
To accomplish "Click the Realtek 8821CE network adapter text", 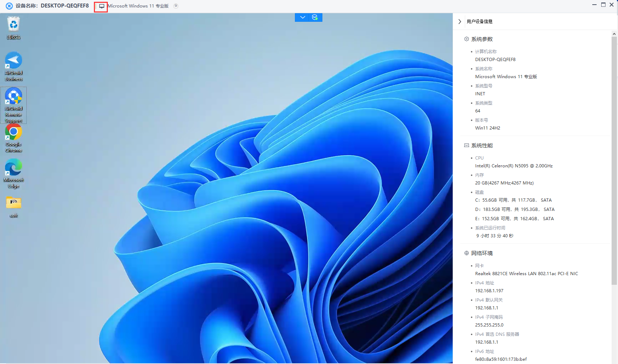I will pos(526,274).
